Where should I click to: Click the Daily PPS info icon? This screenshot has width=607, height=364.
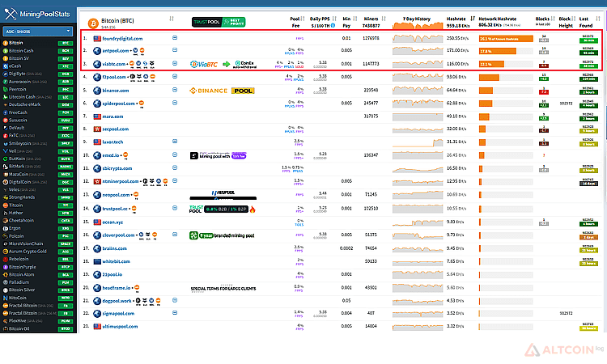333,26
